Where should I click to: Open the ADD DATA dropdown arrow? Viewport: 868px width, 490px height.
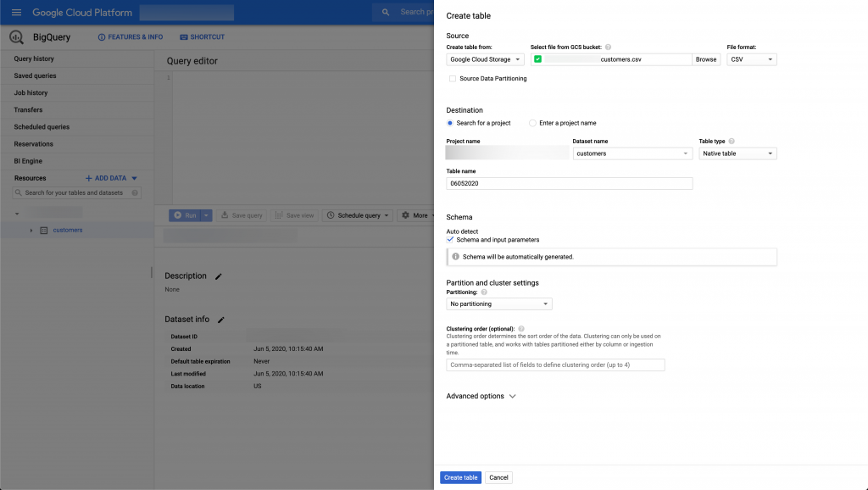click(x=134, y=178)
